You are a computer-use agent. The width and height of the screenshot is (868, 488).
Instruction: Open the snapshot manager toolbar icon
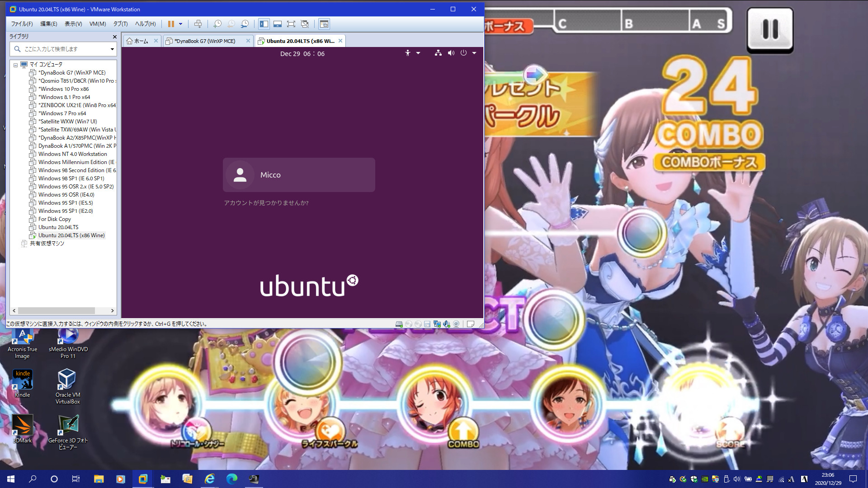pos(245,24)
